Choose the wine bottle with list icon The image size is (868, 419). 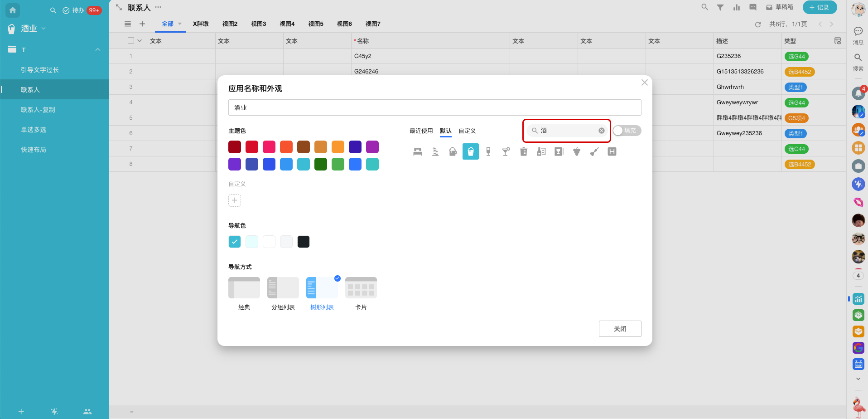pyautogui.click(x=541, y=152)
